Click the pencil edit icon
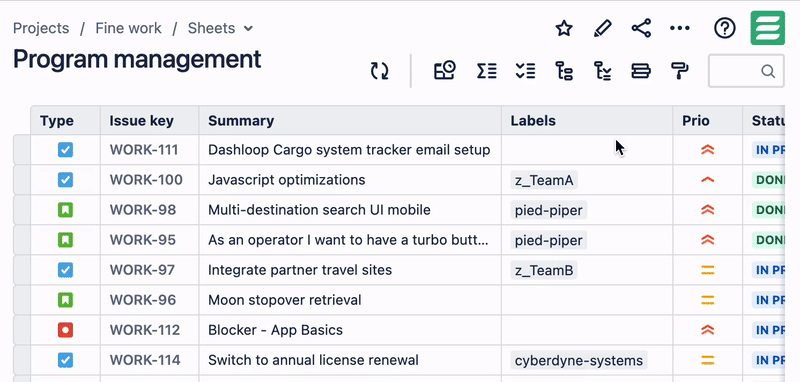The image size is (800, 382). coord(603,28)
